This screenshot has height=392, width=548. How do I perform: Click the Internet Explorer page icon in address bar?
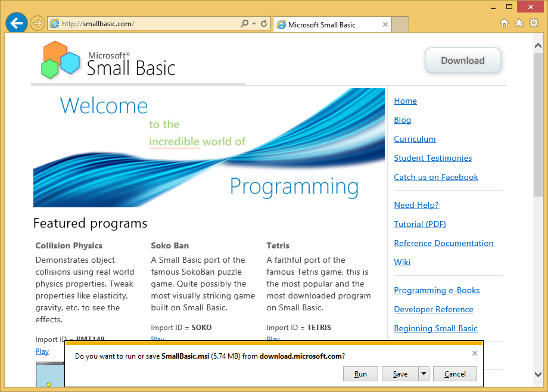pyautogui.click(x=55, y=24)
